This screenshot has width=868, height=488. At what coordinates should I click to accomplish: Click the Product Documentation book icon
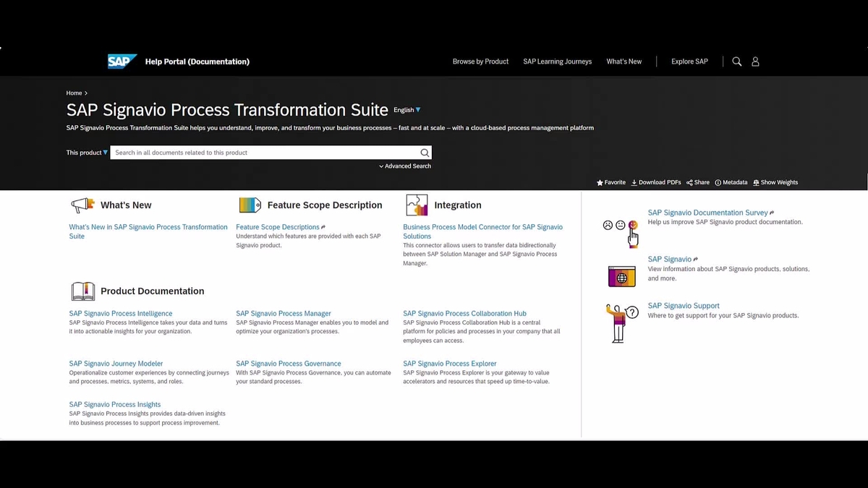82,290
